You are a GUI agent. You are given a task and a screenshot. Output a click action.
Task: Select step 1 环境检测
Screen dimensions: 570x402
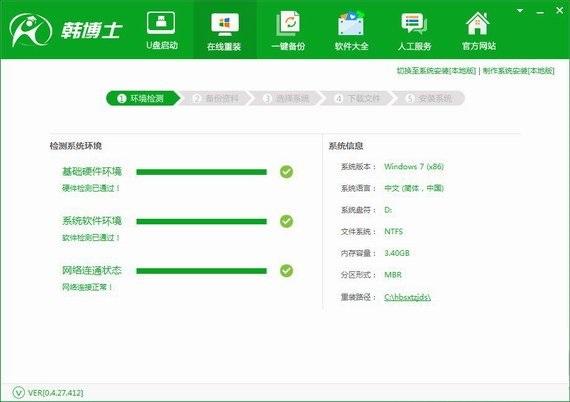tap(143, 98)
